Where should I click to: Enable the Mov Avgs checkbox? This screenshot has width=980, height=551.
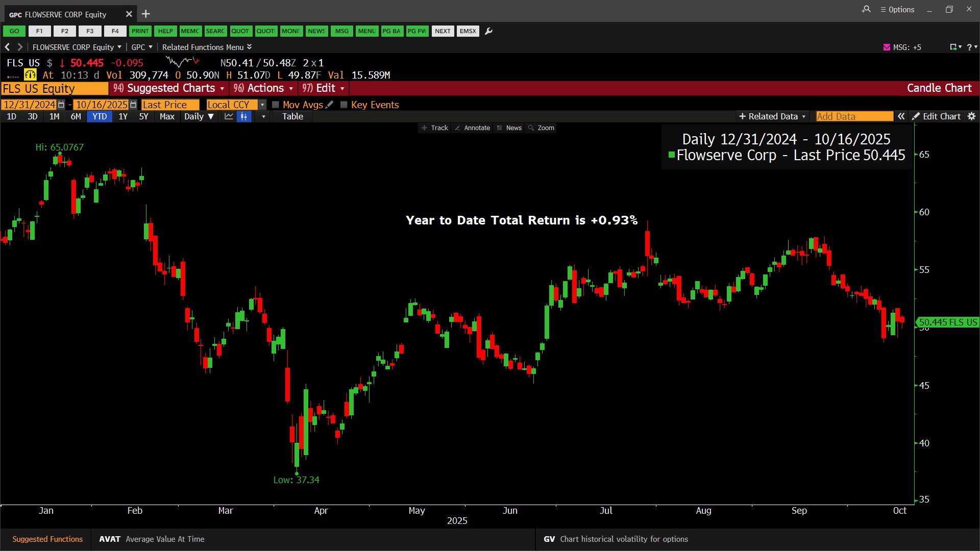(x=276, y=105)
